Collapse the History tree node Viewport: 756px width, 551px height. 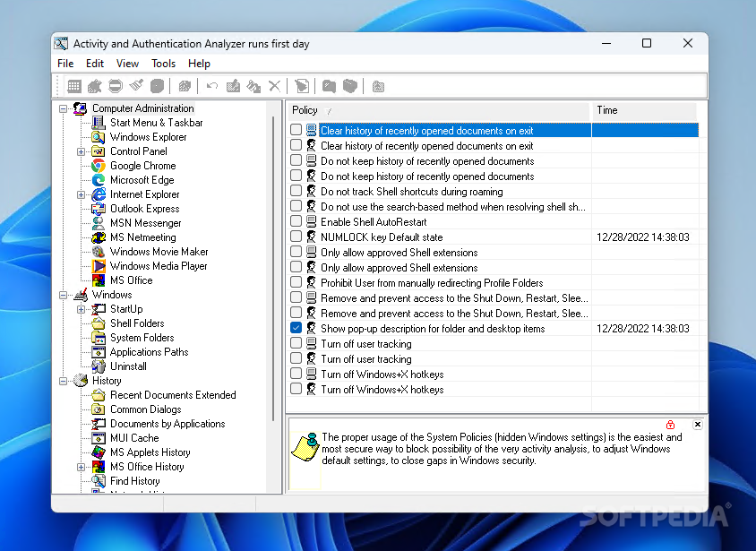click(64, 382)
